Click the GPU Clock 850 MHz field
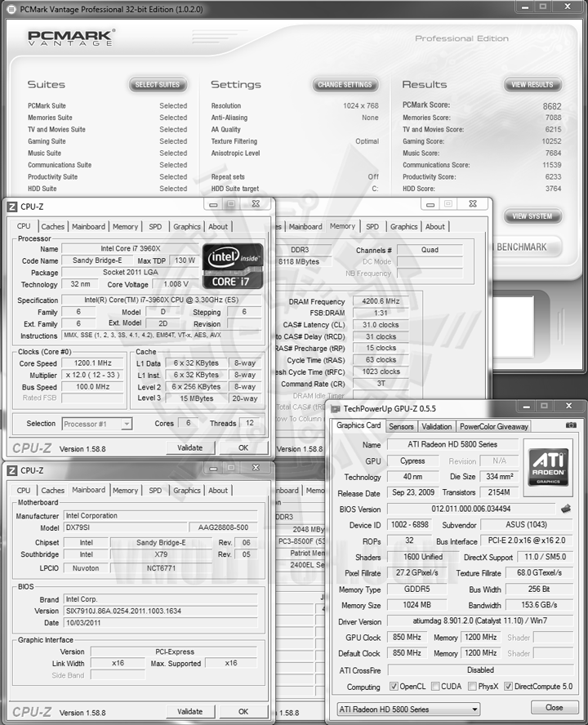The image size is (588, 725). click(408, 637)
